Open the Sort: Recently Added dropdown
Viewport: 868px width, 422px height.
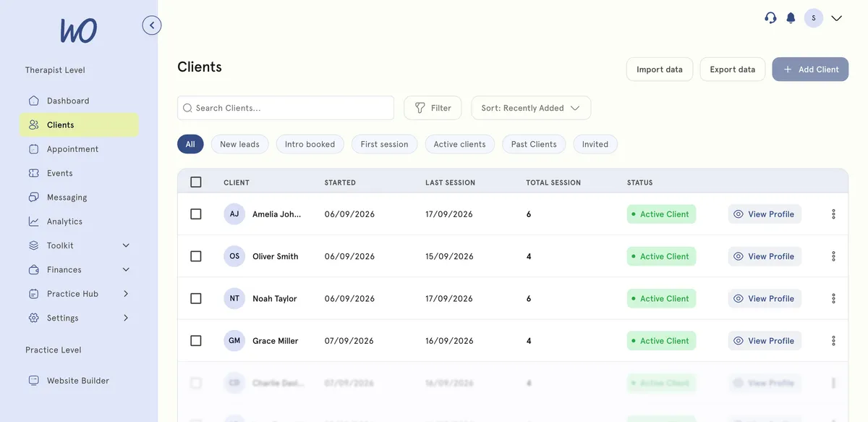click(x=531, y=108)
